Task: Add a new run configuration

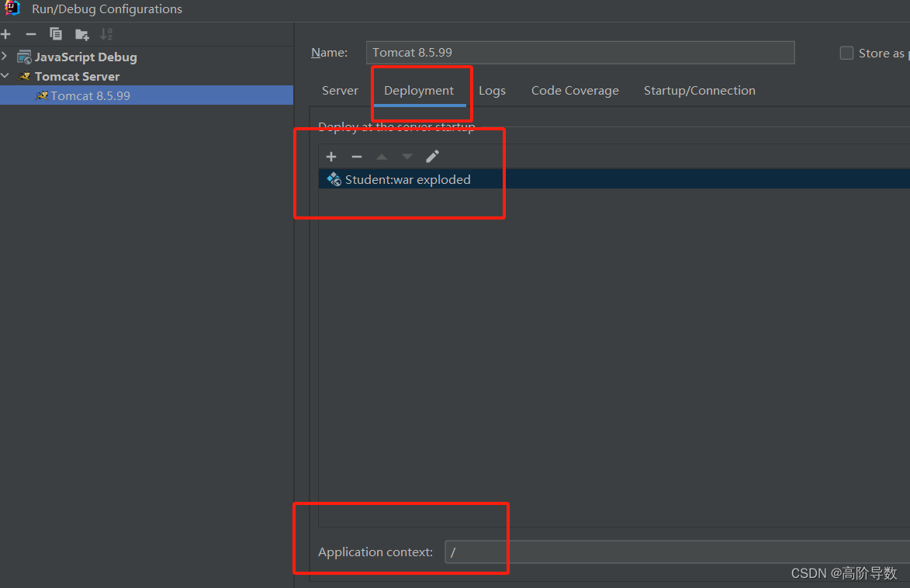Action: (x=5, y=34)
